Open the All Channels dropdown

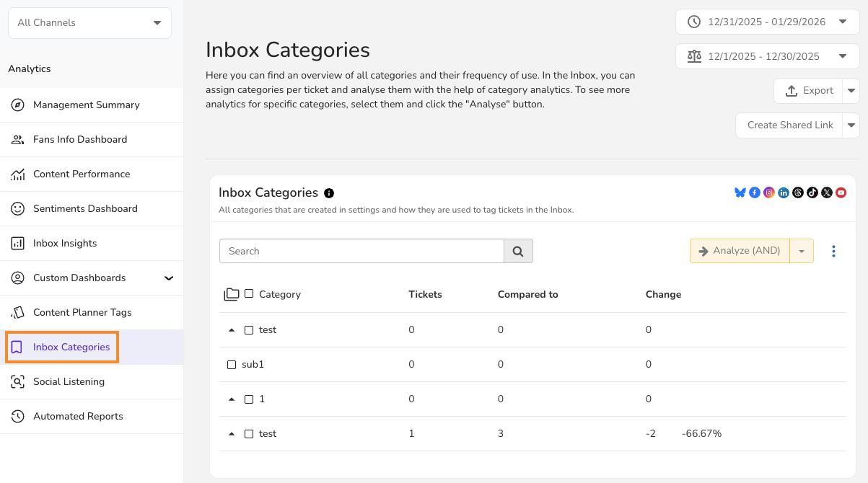click(x=89, y=22)
